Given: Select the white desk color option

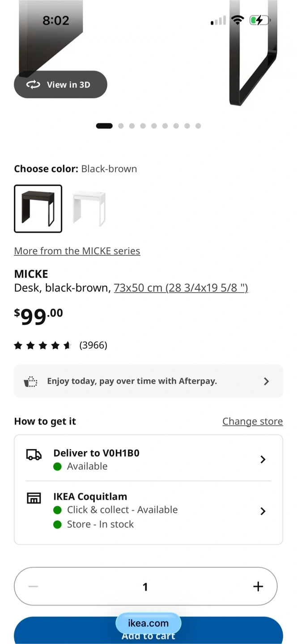Looking at the screenshot, I should (89, 209).
